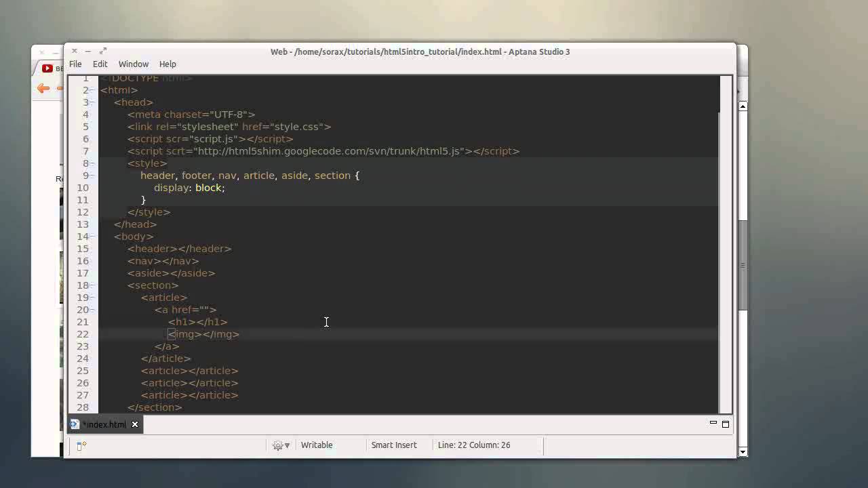Click the <h1></h1> line
The image size is (868, 488).
[x=198, y=322]
